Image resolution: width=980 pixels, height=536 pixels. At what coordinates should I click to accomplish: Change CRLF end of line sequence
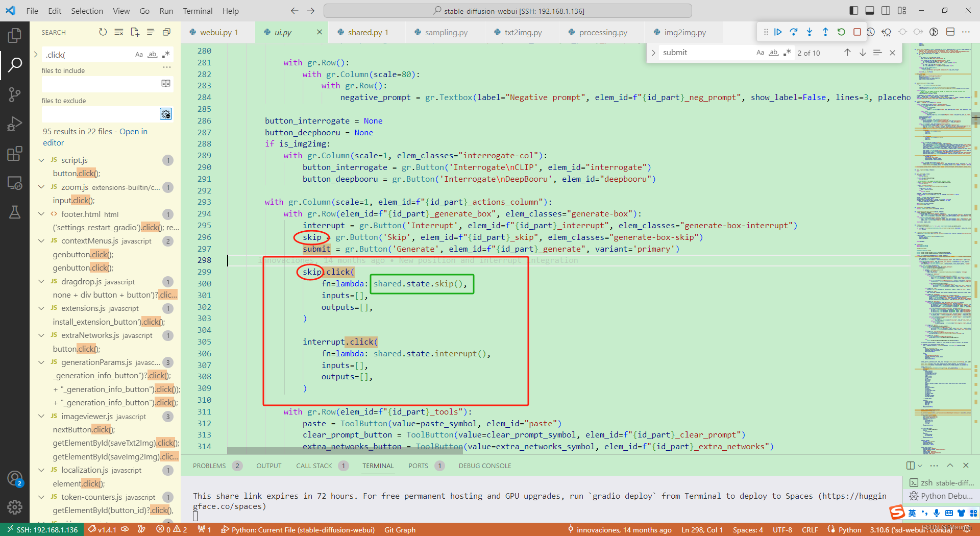(x=810, y=530)
